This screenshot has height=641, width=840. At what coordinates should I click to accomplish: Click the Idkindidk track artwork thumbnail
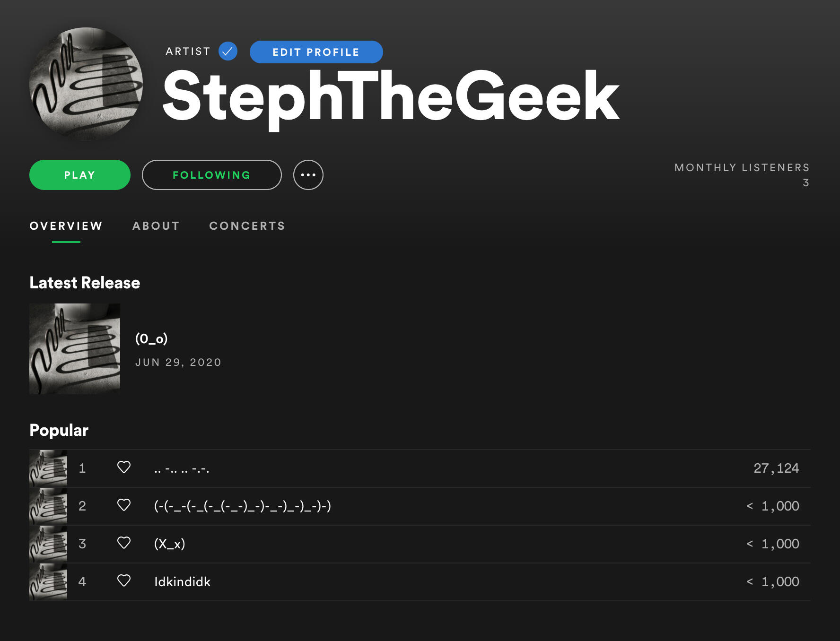(x=48, y=582)
